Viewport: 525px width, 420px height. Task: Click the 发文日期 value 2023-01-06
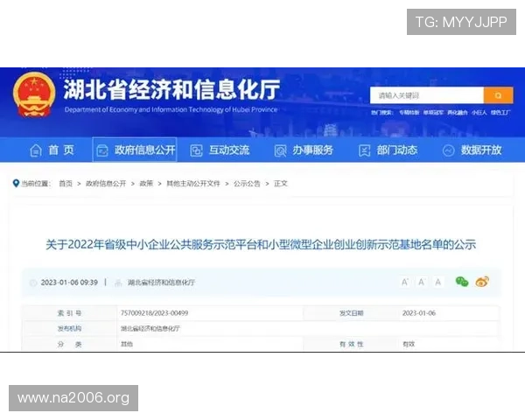click(419, 313)
